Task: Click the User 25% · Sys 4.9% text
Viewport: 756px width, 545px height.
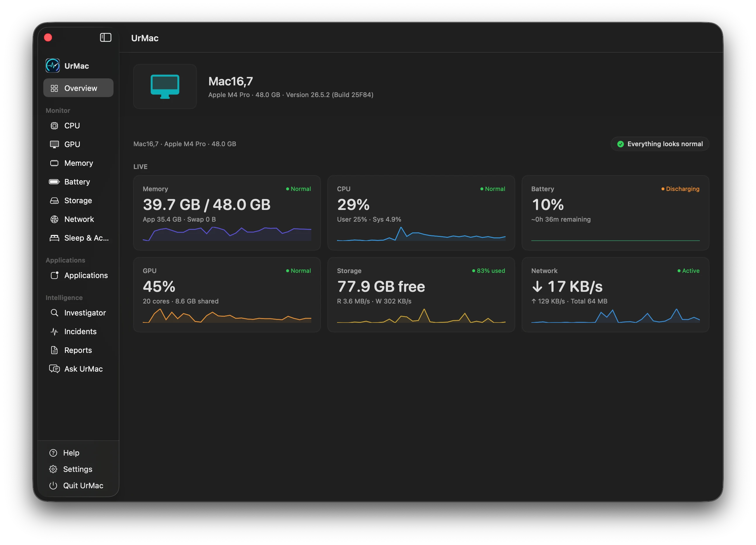Action: tap(369, 219)
